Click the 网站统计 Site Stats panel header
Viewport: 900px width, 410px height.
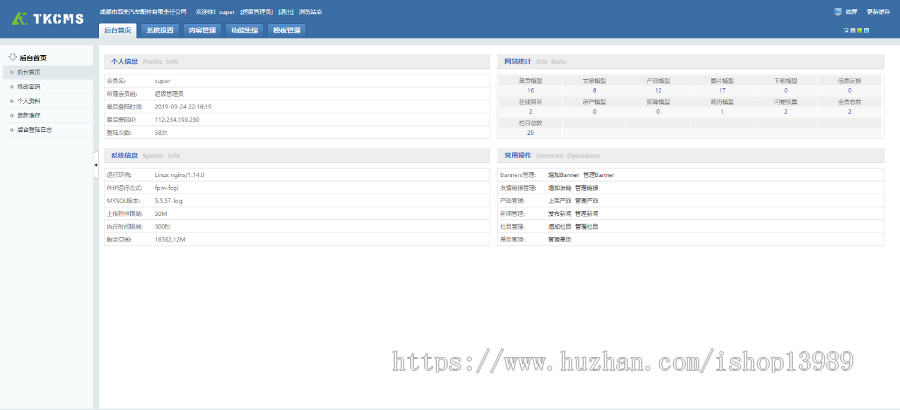coord(690,61)
